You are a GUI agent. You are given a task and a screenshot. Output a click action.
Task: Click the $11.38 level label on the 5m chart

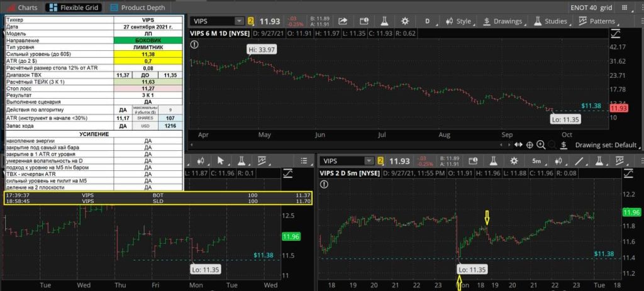click(604, 254)
